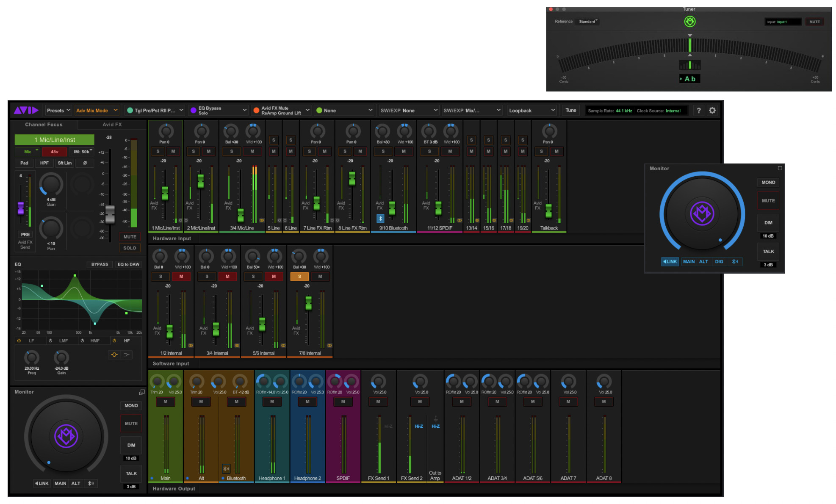Screen dimensions: 836x504
Task: Select the Channel Focus tab
Action: coord(44,125)
